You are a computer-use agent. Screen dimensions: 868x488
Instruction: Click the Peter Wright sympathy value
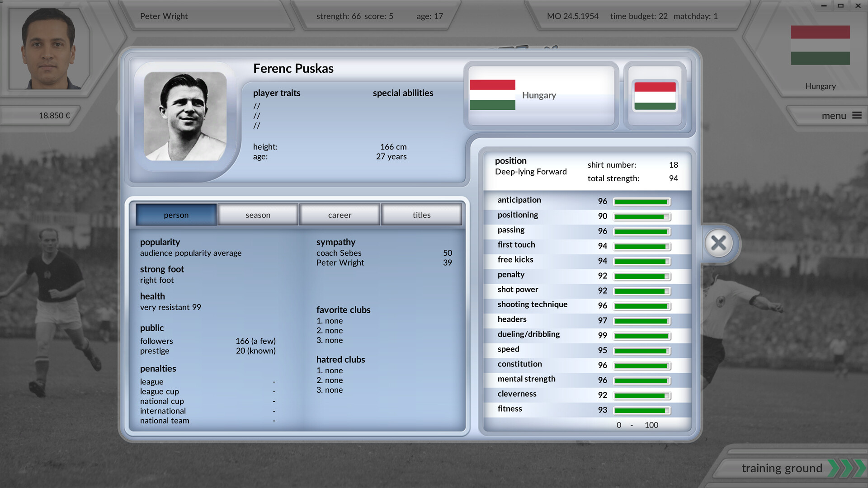click(x=448, y=263)
